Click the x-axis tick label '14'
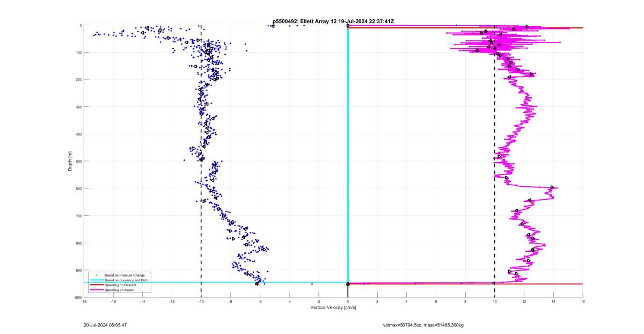 pos(553,302)
